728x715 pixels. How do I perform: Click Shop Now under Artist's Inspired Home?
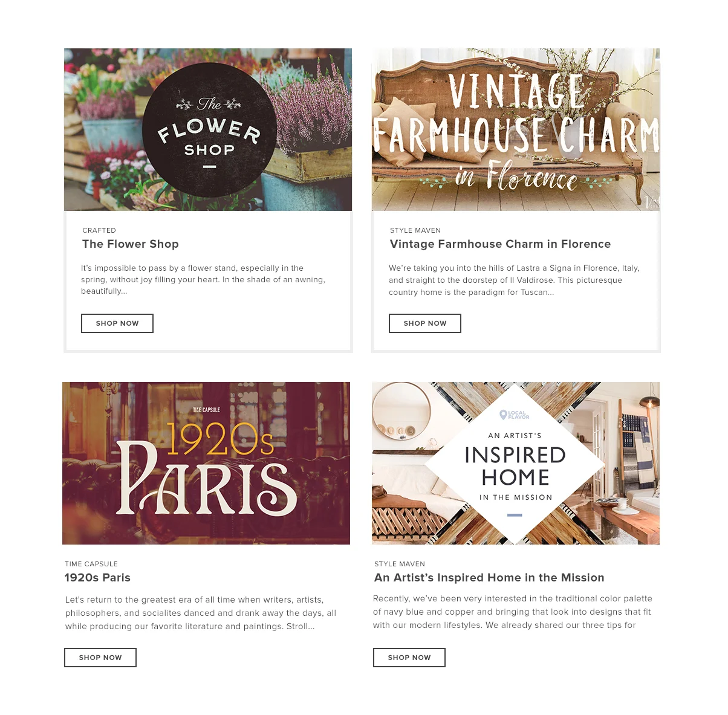point(409,658)
